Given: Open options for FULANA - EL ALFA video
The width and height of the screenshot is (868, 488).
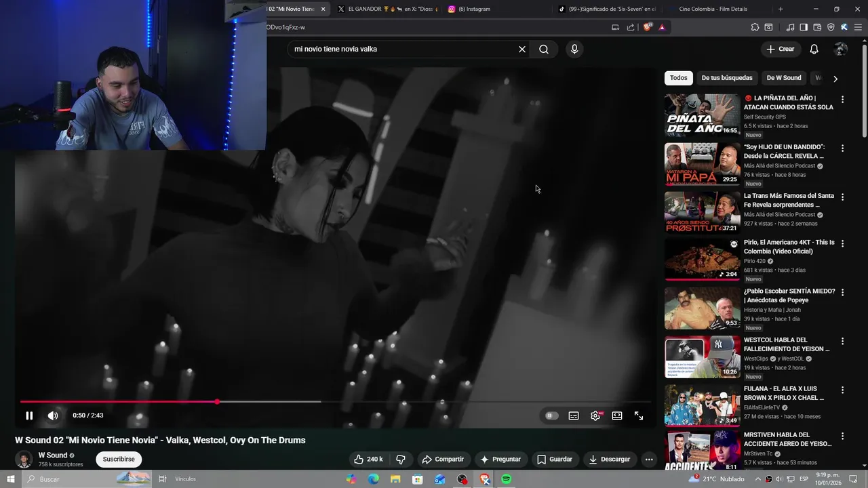Looking at the screenshot, I should tap(843, 390).
